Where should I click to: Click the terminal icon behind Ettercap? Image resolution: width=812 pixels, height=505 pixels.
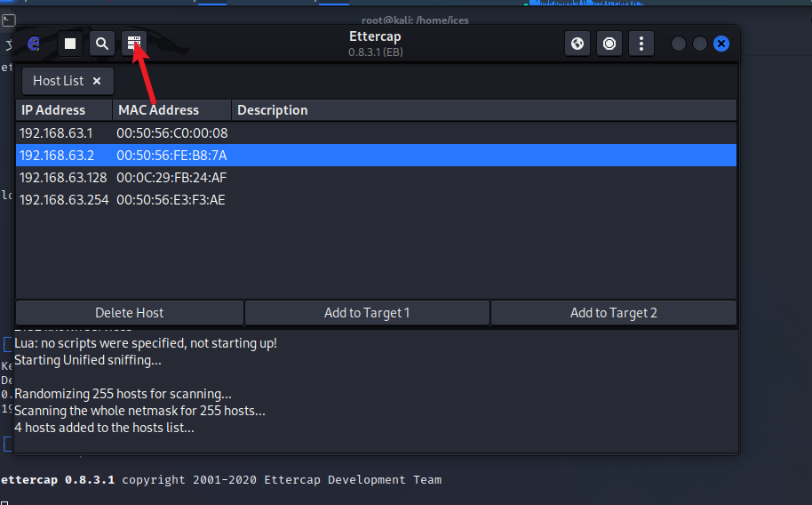click(x=9, y=20)
